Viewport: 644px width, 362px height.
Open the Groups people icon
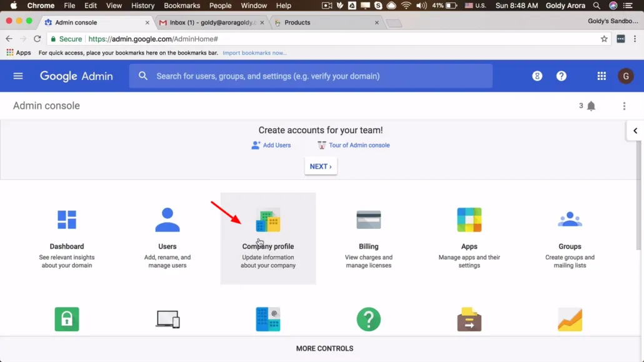coord(570,219)
